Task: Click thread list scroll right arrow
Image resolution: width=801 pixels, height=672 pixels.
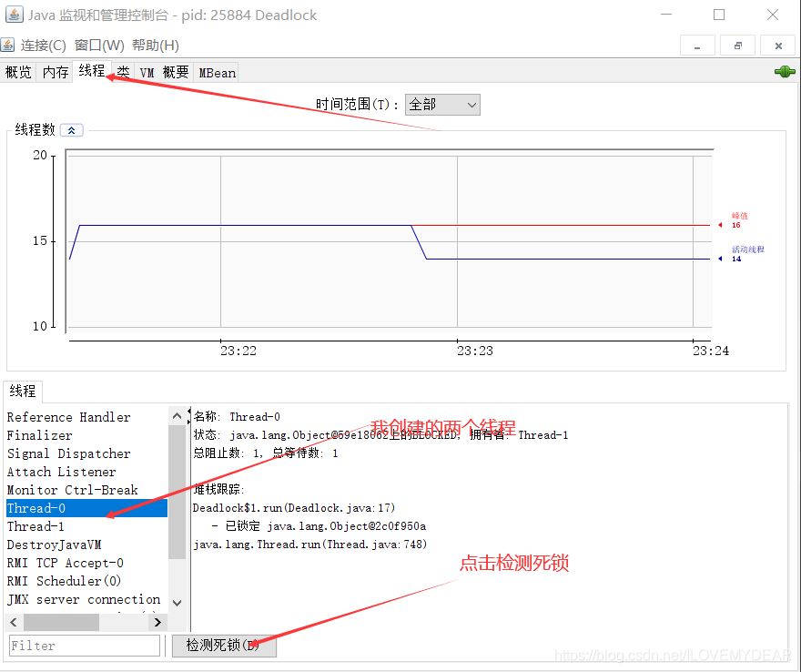Action: click(x=157, y=622)
